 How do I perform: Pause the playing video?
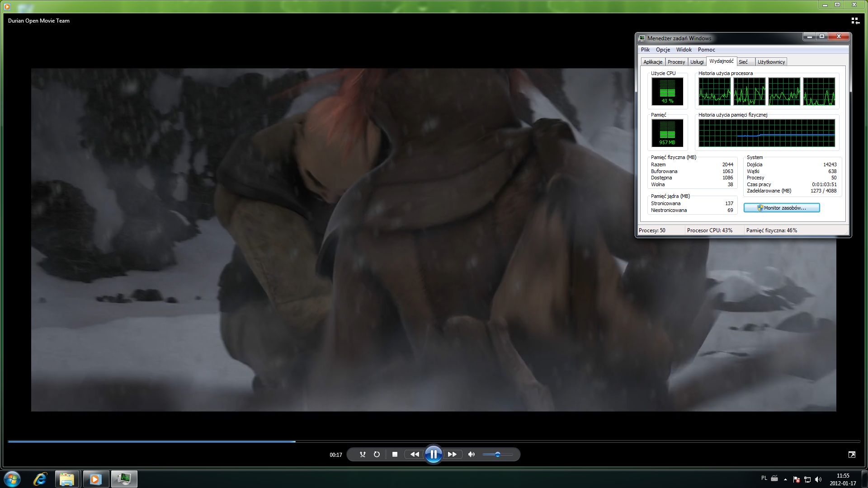coord(433,455)
